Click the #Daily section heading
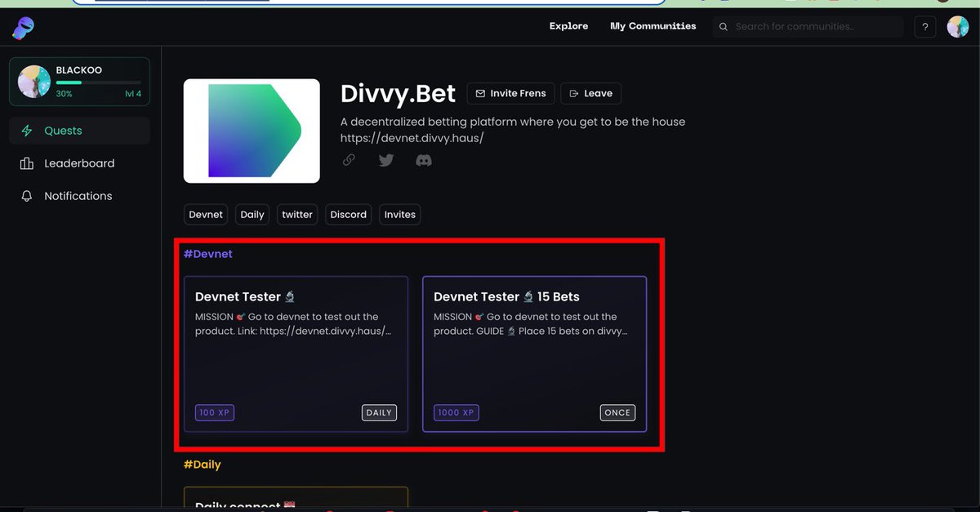This screenshot has width=980, height=512. pyautogui.click(x=203, y=465)
